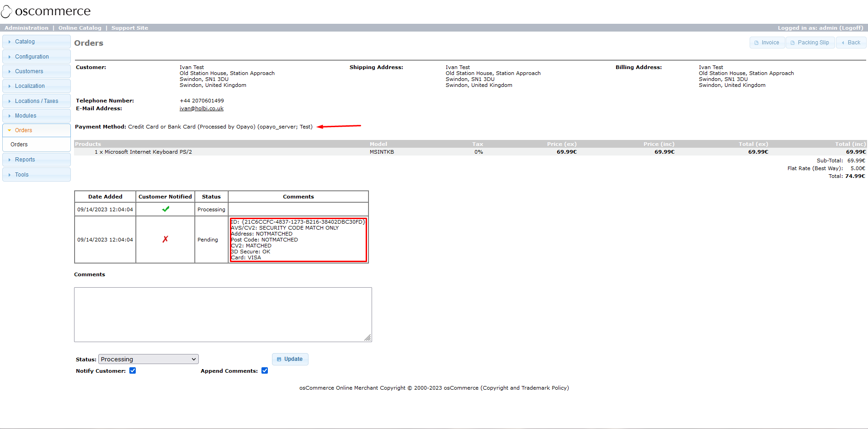Open the Online Catalog menu link
Screen dimensions: 868x429
(80, 28)
